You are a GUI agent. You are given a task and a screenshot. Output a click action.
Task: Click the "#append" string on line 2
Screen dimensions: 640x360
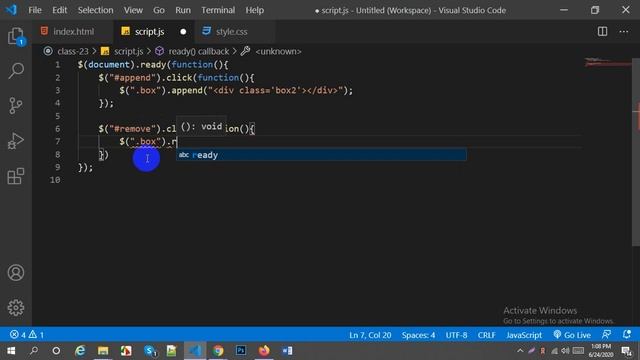point(133,78)
